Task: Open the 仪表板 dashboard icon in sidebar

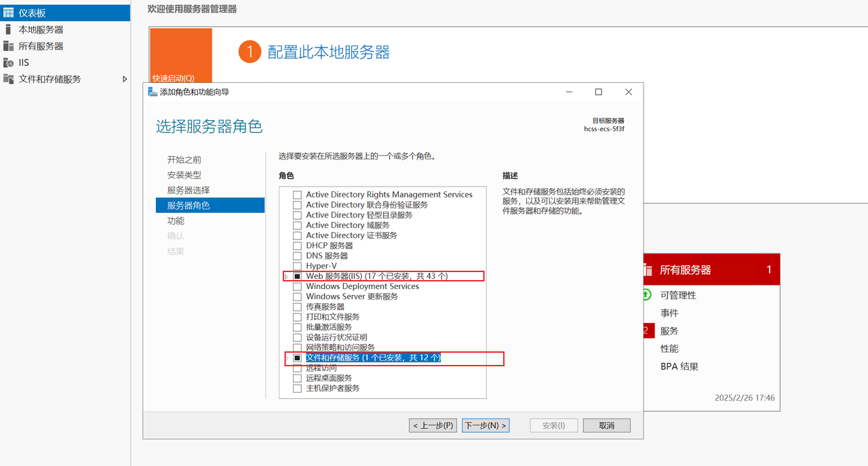Action: [8, 12]
